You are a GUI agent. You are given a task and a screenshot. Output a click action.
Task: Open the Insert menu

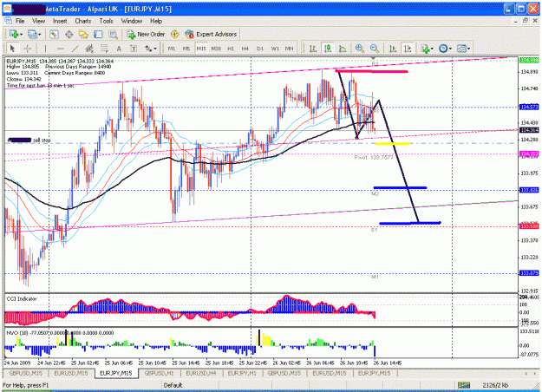(x=60, y=21)
